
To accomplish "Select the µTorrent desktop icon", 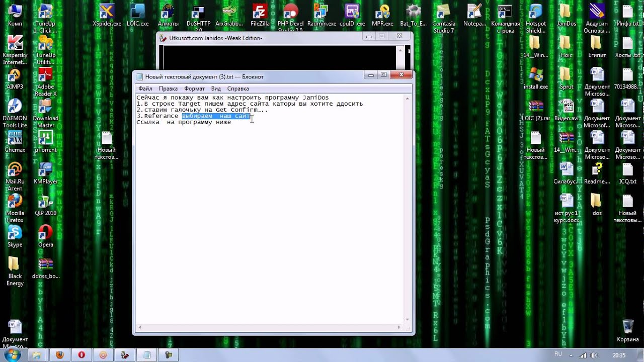I will [45, 142].
